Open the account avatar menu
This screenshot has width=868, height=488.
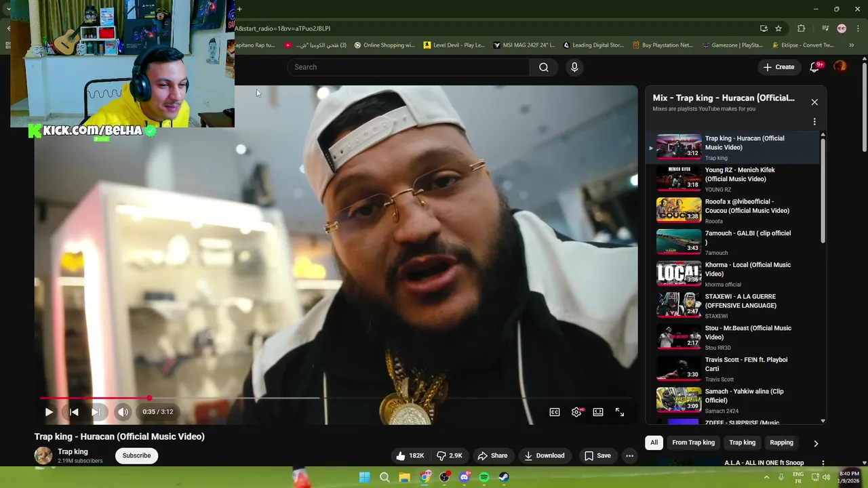pos(840,66)
